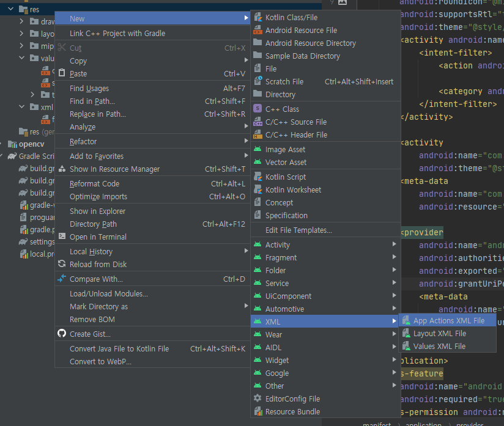Image resolution: width=504 pixels, height=426 pixels.
Task: Click the Android Resource Directory folder icon
Action: [258, 43]
